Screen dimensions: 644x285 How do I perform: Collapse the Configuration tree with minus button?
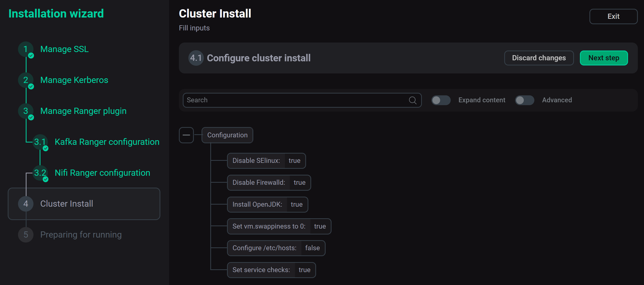pos(186,135)
